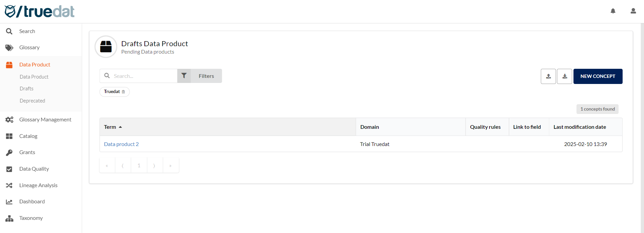Screen dimensions: 644x233
Task: Click the download concepts icon button
Action: click(x=565, y=76)
